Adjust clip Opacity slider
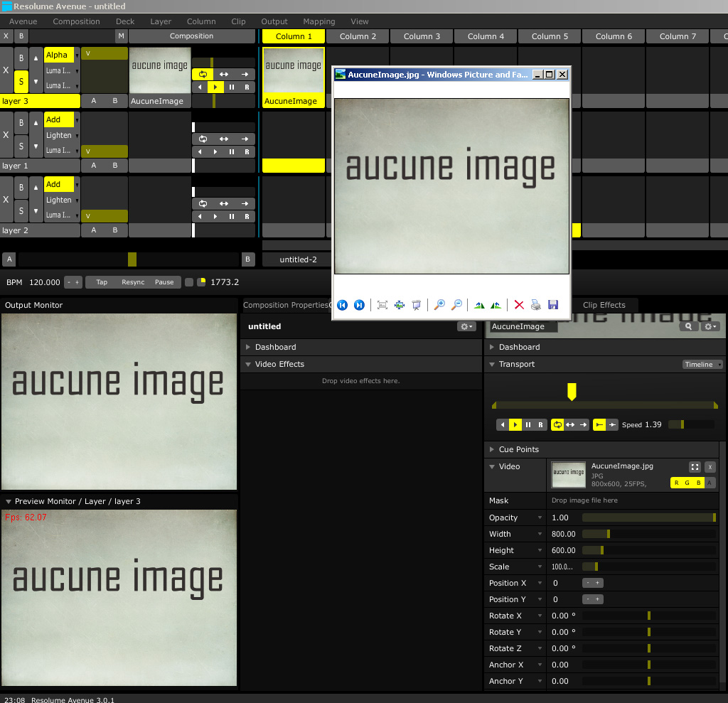The width and height of the screenshot is (728, 703). (x=648, y=517)
